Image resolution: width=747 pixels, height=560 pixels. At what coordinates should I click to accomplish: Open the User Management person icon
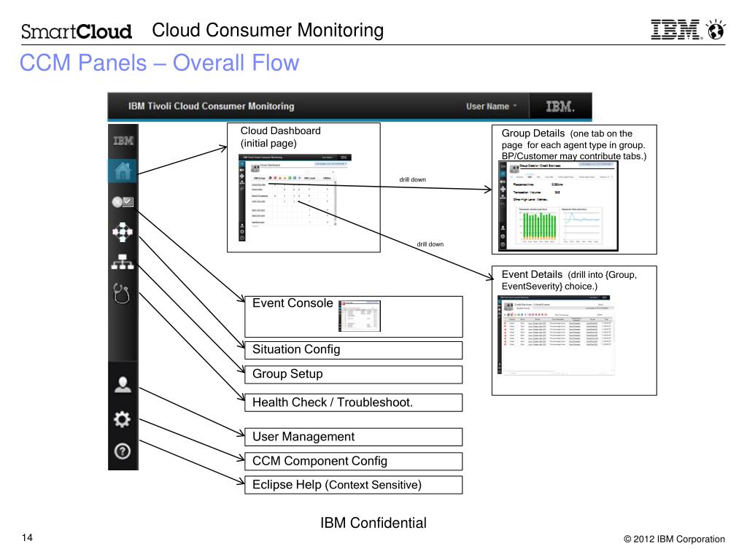[123, 385]
